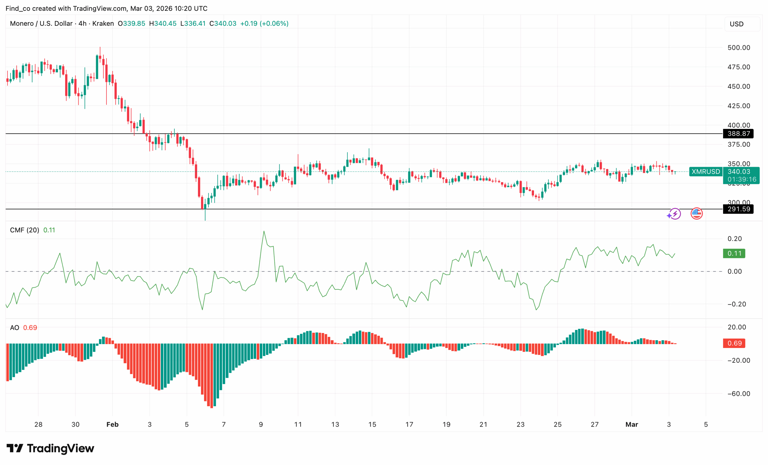This screenshot has height=465, width=768.
Task: Click the TradingView logo
Action: [x=50, y=448]
